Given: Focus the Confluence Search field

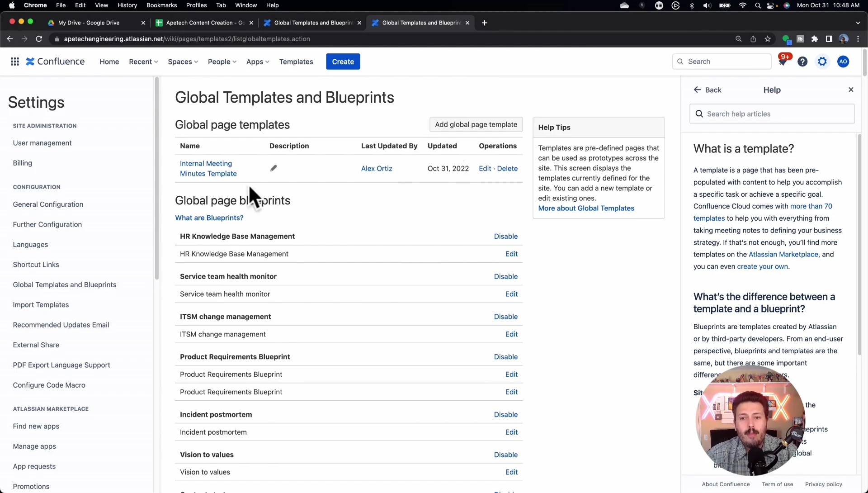Looking at the screenshot, I should tap(722, 62).
